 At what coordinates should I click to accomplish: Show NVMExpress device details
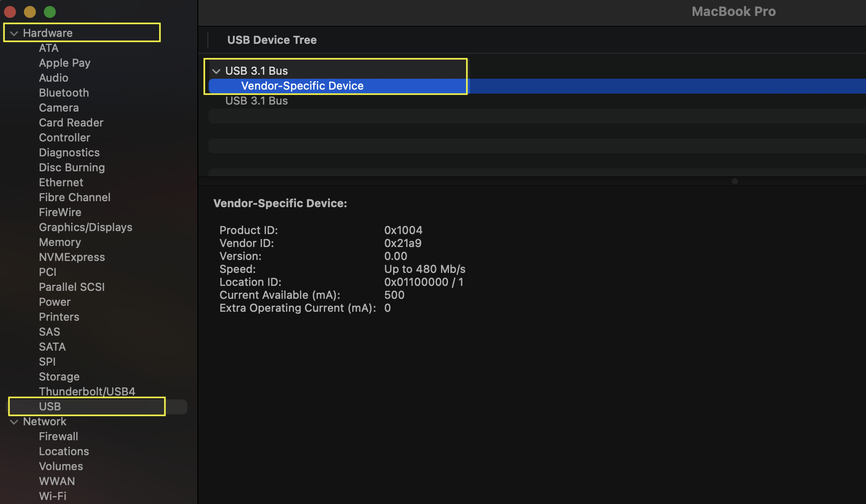pyautogui.click(x=72, y=257)
